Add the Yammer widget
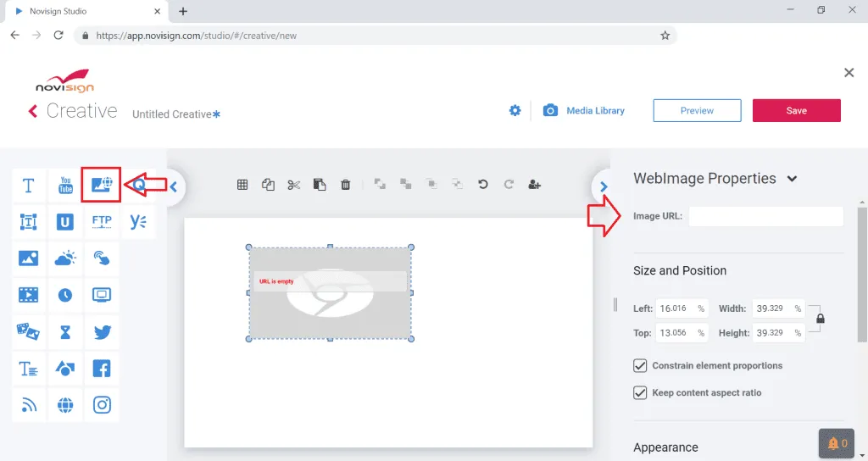This screenshot has height=461, width=868. 138,222
